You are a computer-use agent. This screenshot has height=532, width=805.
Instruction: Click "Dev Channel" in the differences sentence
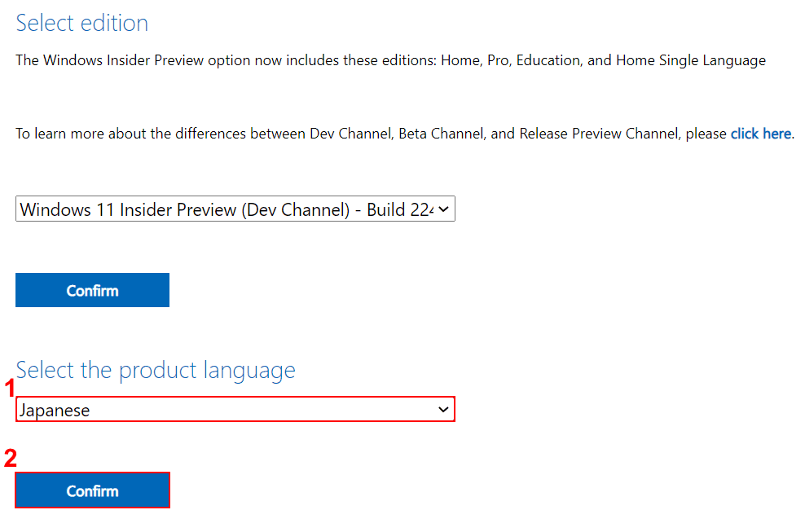(350, 134)
